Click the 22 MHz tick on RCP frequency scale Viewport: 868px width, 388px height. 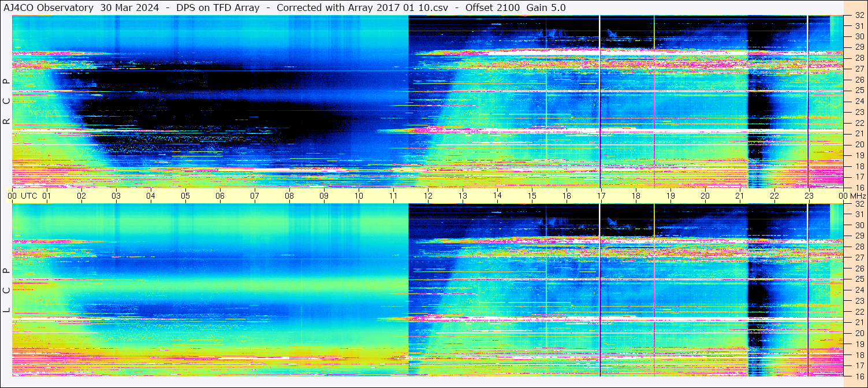point(859,123)
